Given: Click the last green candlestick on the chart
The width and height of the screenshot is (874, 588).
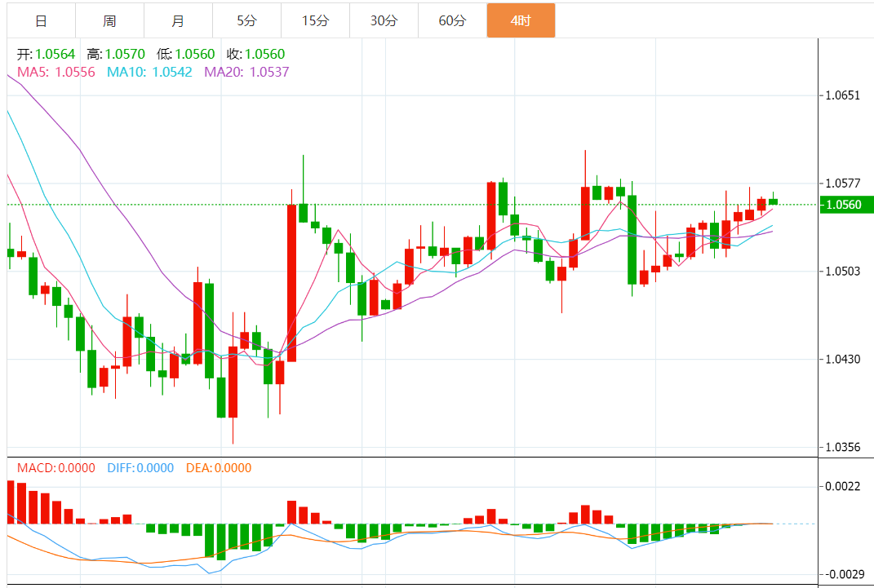Looking at the screenshot, I should [x=773, y=201].
